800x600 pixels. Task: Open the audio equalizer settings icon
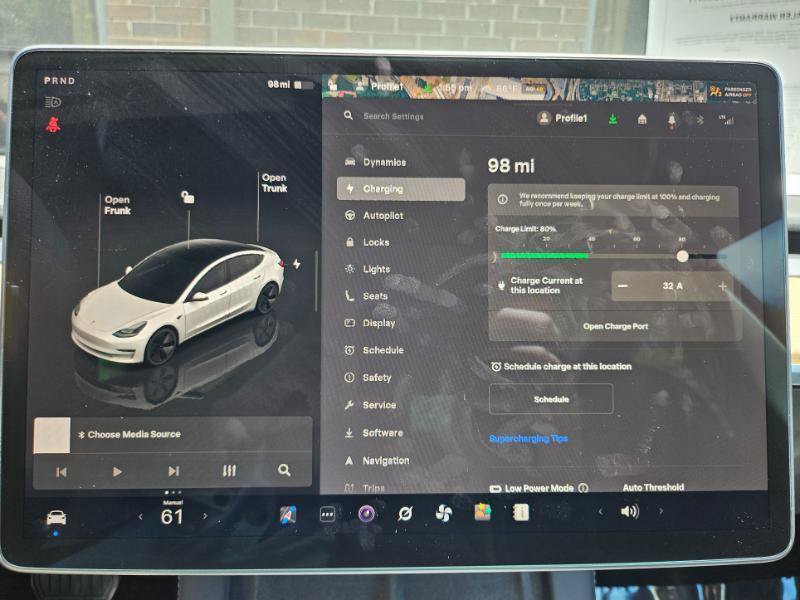click(229, 471)
